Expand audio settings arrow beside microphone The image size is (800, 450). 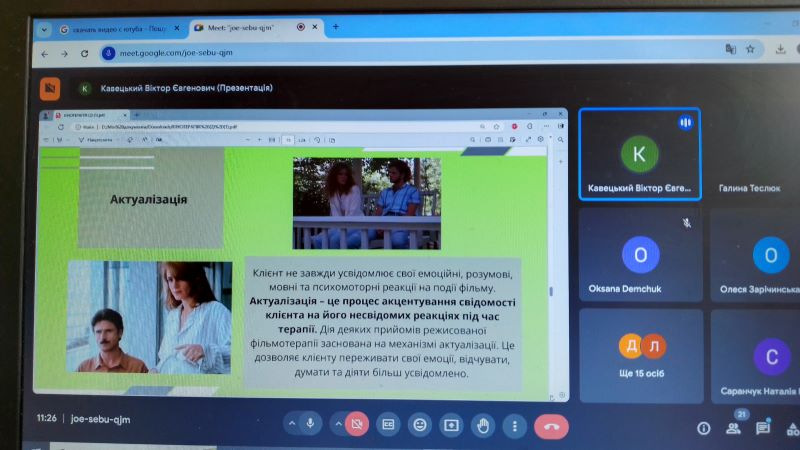[x=292, y=423]
